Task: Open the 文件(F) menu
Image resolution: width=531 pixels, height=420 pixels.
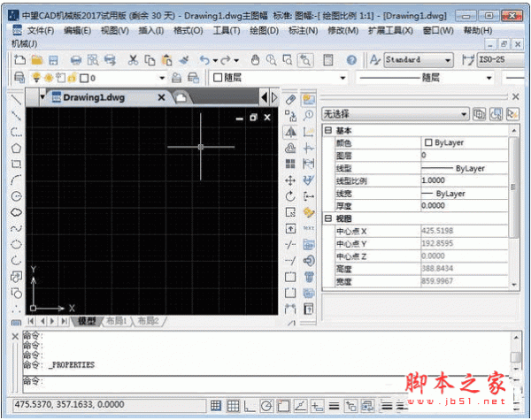Action: tap(41, 31)
